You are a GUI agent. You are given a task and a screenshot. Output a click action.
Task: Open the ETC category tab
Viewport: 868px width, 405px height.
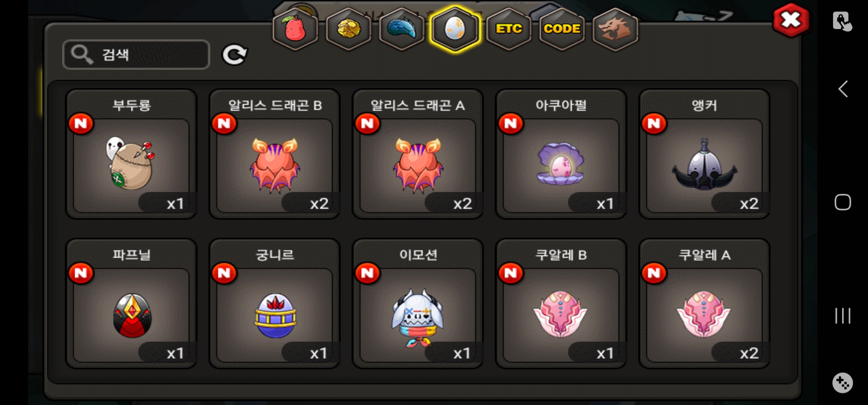509,29
